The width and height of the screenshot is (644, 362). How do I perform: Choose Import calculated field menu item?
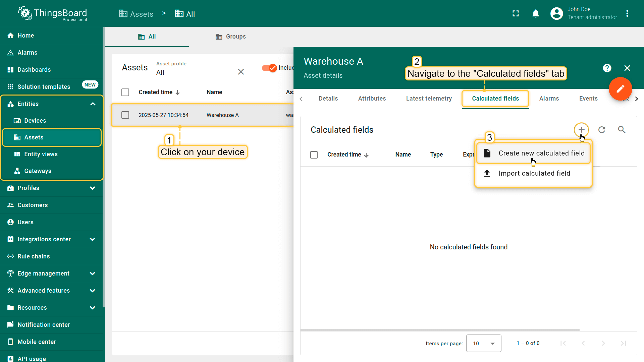click(x=534, y=173)
